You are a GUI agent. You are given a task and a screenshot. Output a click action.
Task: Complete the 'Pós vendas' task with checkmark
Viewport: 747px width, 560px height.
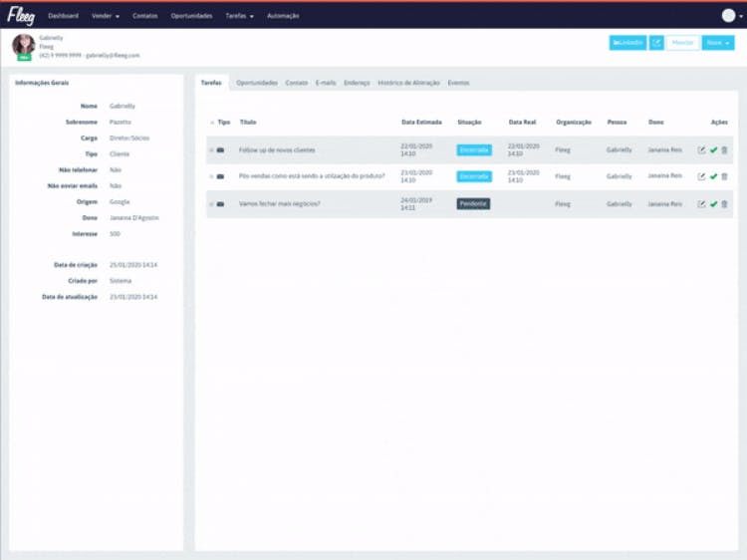pos(714,176)
